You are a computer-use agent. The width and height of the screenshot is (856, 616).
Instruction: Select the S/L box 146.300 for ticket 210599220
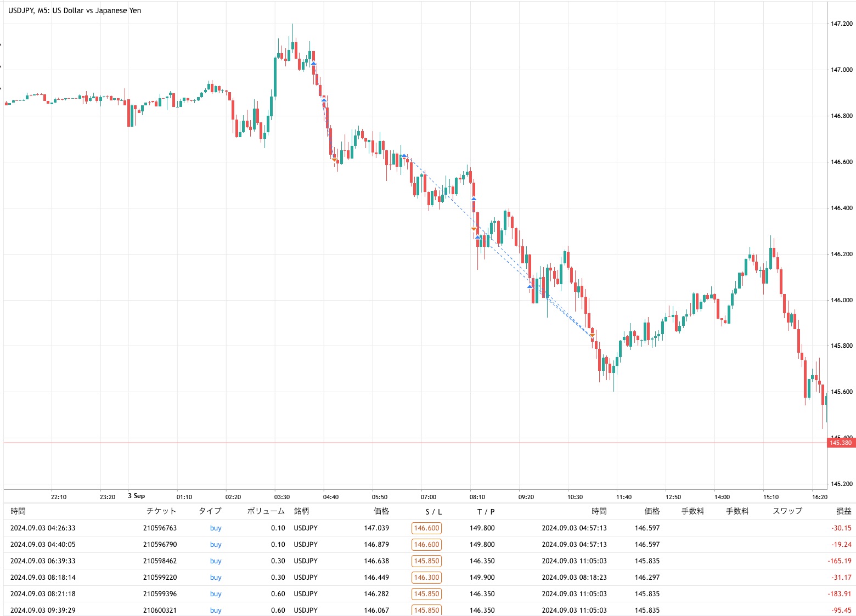tap(426, 578)
